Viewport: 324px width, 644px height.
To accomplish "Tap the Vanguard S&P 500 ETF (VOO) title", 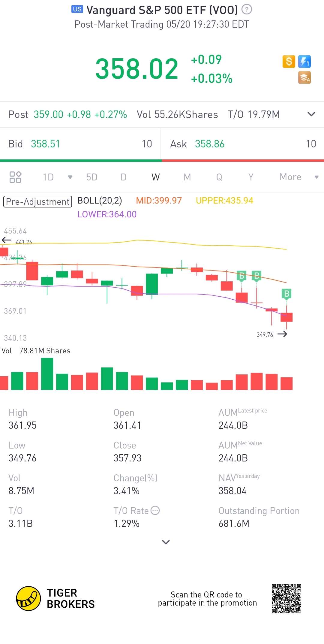I will click(x=162, y=10).
